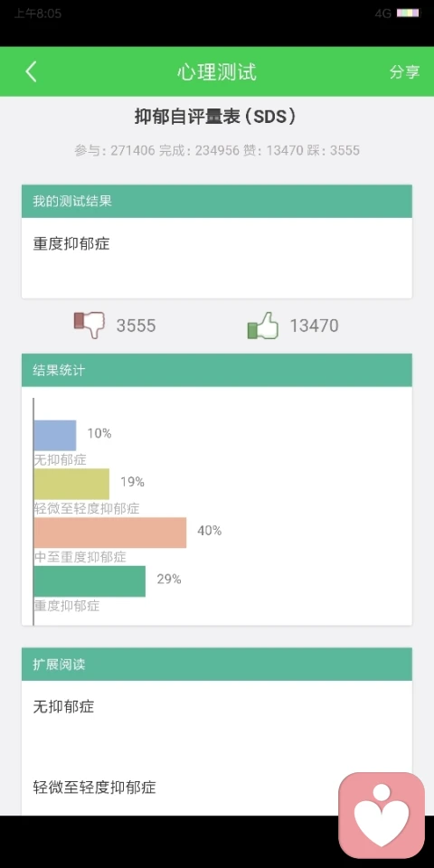
Task: Click the 重度抑郁症 test result text
Action: (x=71, y=244)
